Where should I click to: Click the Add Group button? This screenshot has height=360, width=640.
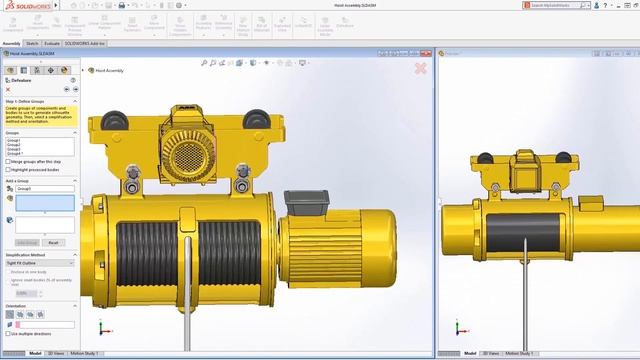(27, 242)
